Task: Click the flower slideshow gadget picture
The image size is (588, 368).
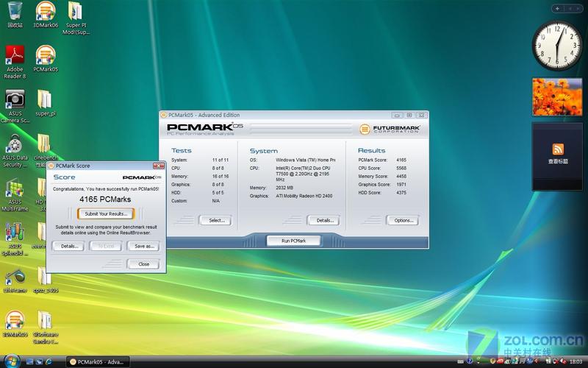Action: click(x=557, y=97)
